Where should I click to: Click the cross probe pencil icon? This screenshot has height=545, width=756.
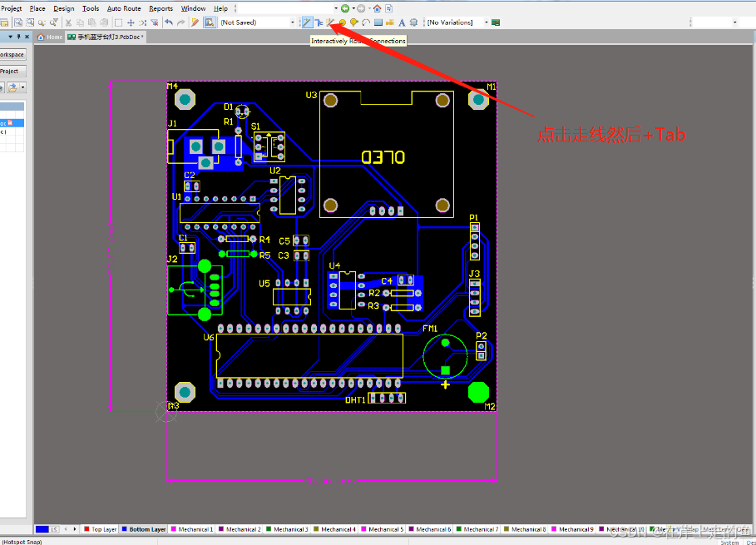click(195, 22)
